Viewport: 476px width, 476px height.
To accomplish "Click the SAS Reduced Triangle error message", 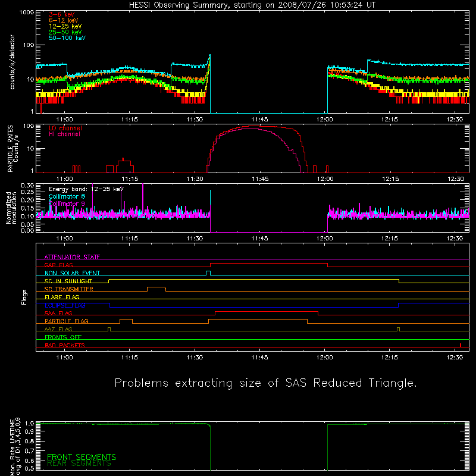I will 265,383.
